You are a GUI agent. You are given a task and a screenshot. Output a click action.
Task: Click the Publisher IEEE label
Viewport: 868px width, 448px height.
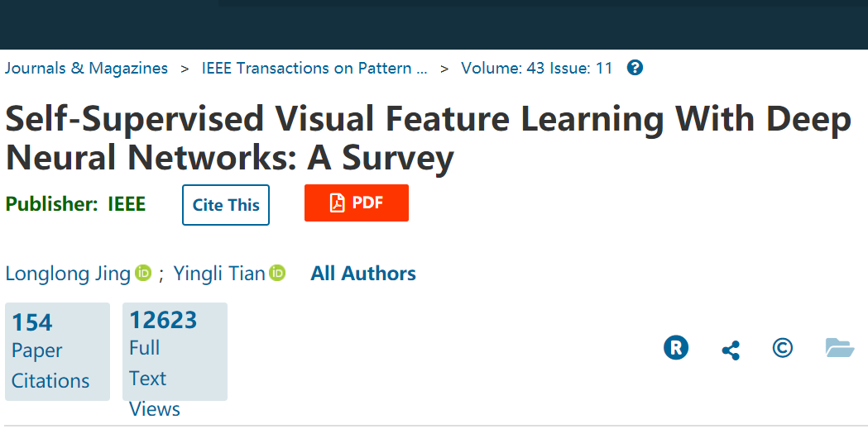pos(76,204)
